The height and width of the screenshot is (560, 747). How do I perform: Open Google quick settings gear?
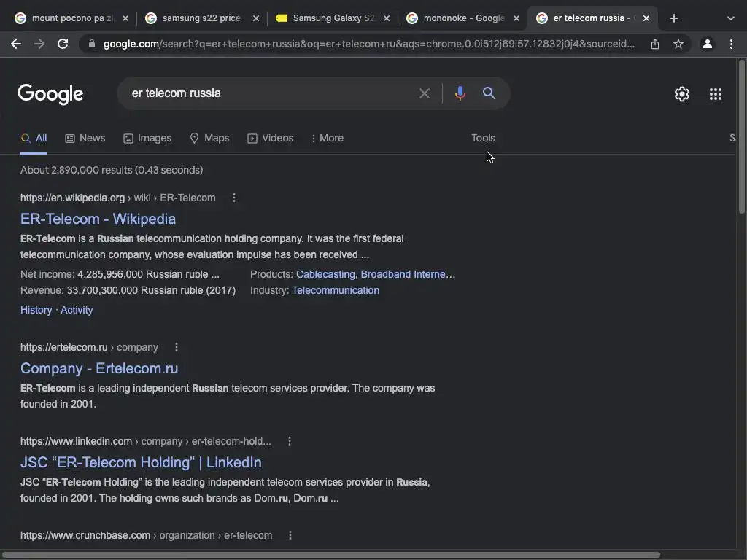click(682, 94)
